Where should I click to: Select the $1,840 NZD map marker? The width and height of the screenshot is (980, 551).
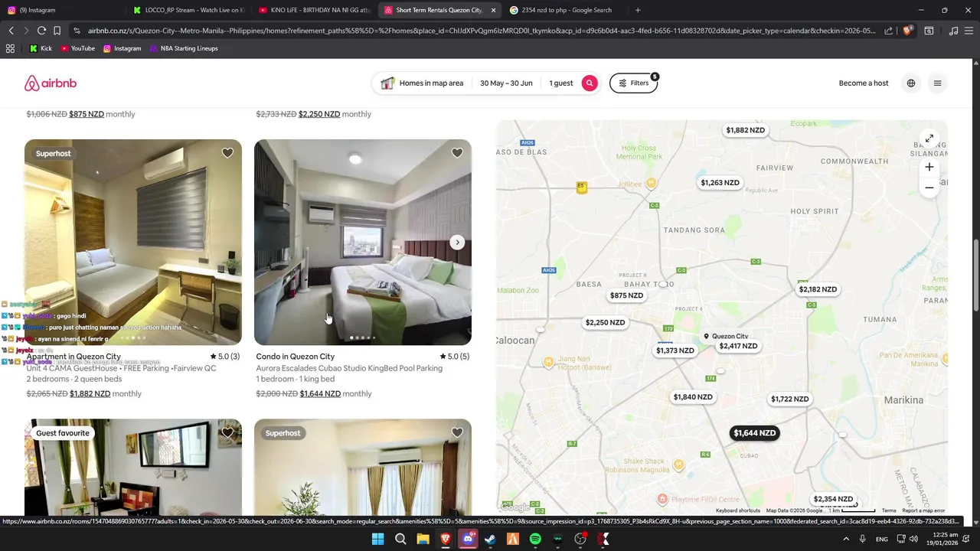[693, 397]
